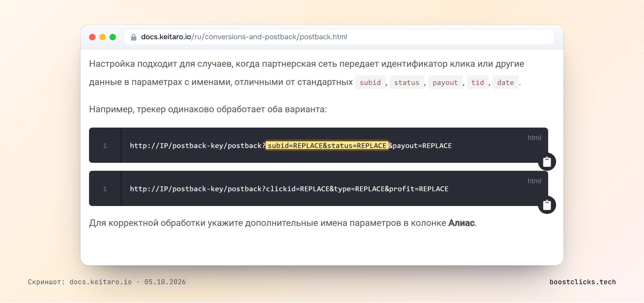
Task: Click &payout=REPLACE in first URL
Action: tap(420, 146)
